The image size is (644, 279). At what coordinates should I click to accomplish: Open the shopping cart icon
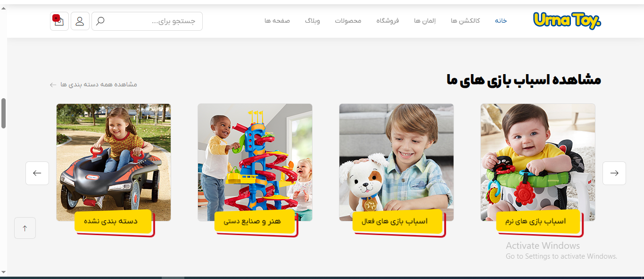59,21
